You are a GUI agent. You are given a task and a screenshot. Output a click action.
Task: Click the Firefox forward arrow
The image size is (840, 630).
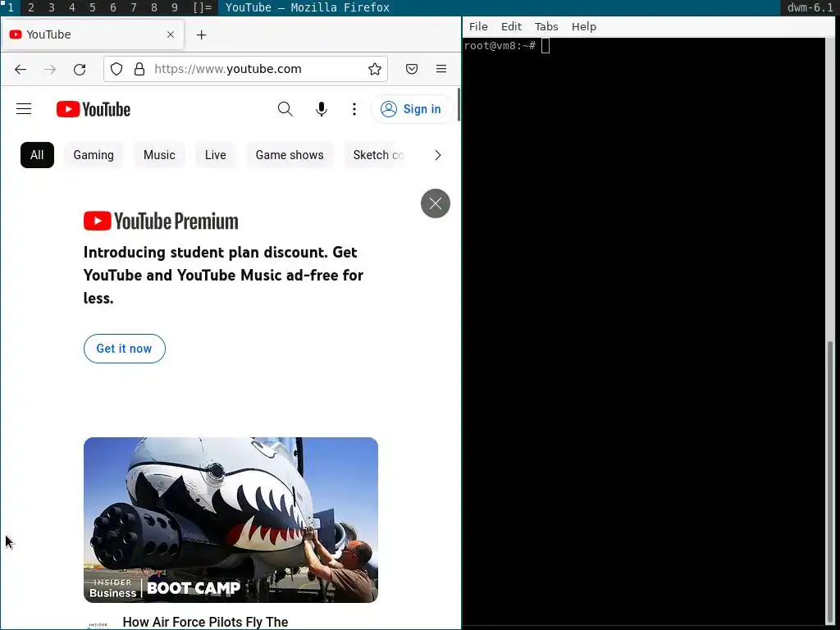click(x=50, y=69)
